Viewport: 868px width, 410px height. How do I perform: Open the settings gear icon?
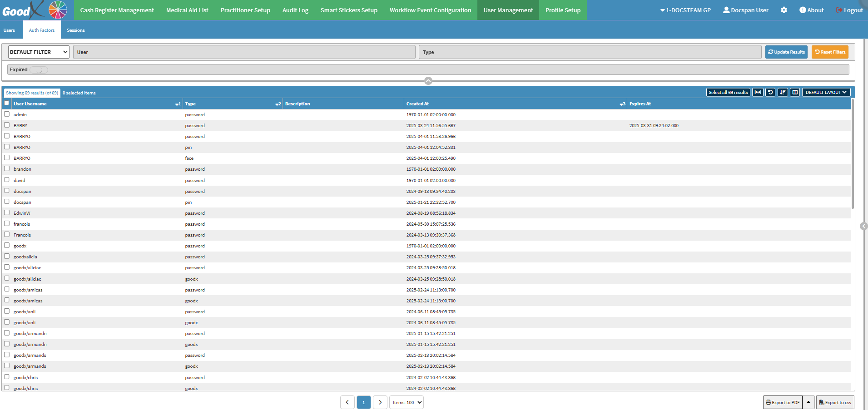point(784,10)
